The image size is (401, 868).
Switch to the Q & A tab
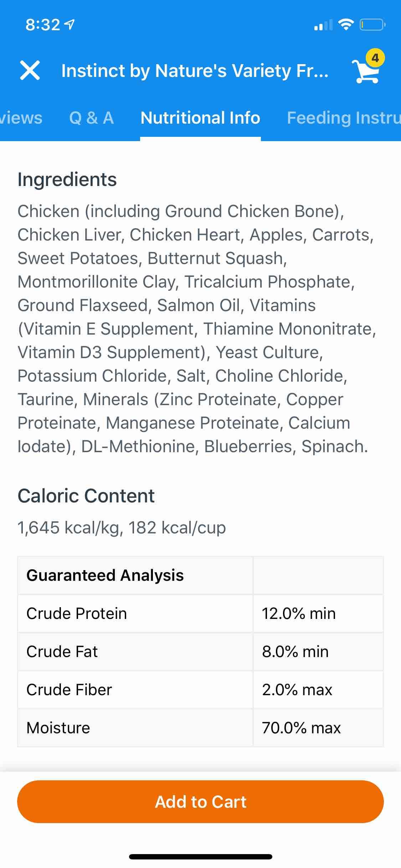pos(92,118)
